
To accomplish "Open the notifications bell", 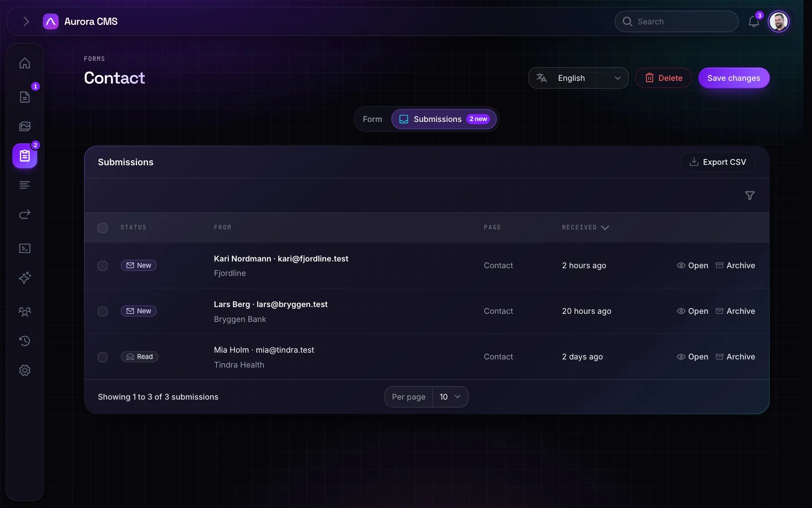I will 754,22.
